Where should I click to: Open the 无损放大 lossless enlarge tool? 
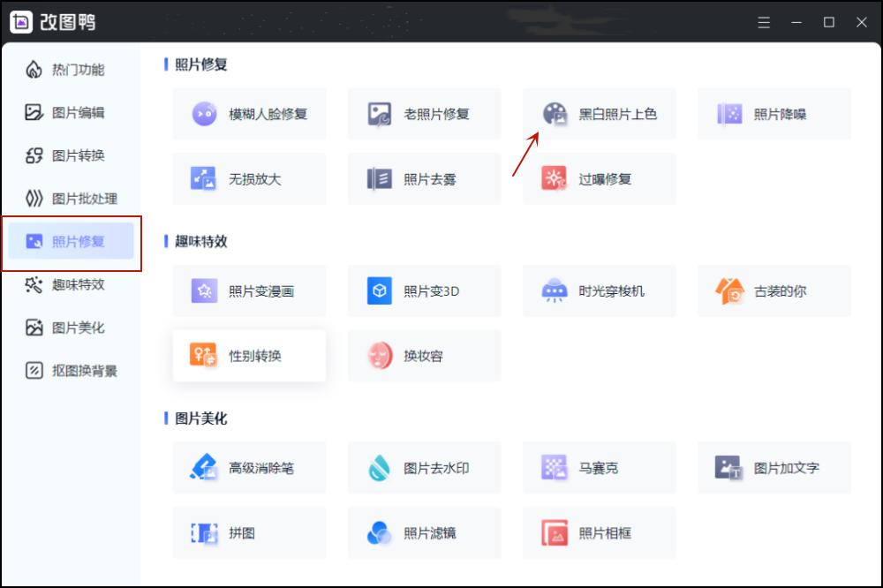tap(249, 178)
